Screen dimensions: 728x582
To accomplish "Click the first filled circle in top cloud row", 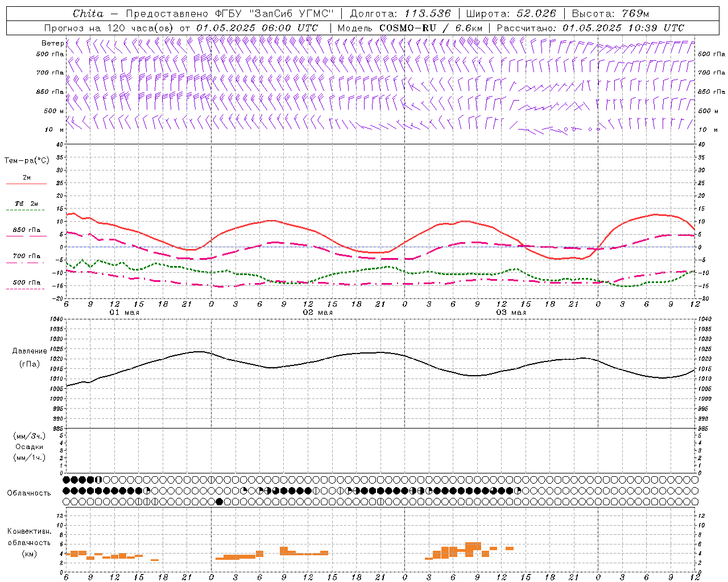I will click(x=66, y=480).
